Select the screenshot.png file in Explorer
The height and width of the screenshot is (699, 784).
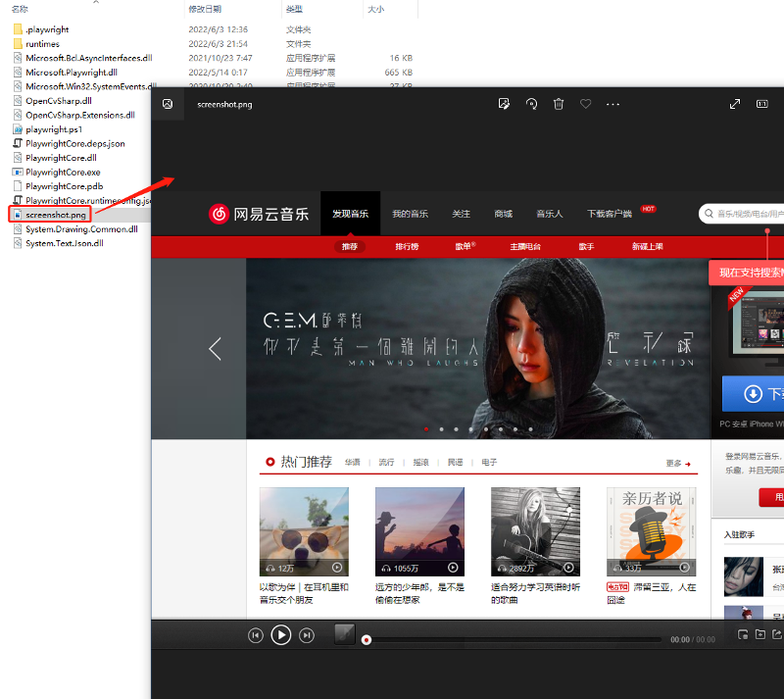coord(56,214)
